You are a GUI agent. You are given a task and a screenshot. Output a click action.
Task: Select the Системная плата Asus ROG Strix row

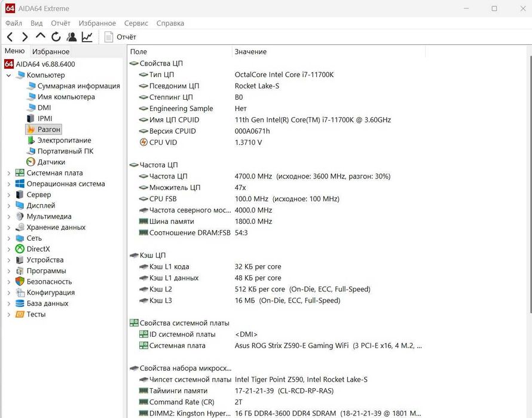coord(277,346)
